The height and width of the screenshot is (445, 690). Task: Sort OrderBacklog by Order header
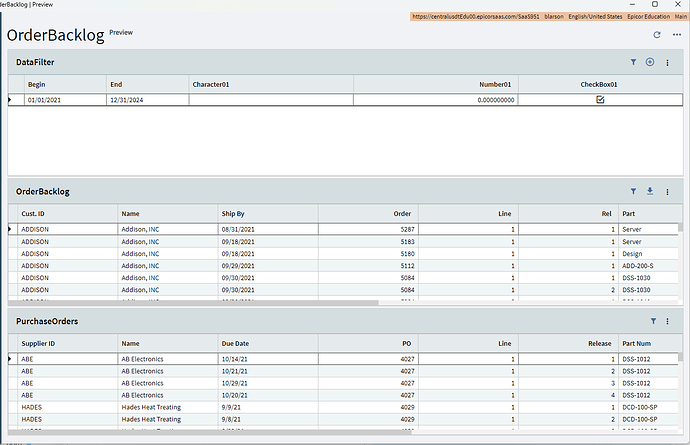pos(368,214)
